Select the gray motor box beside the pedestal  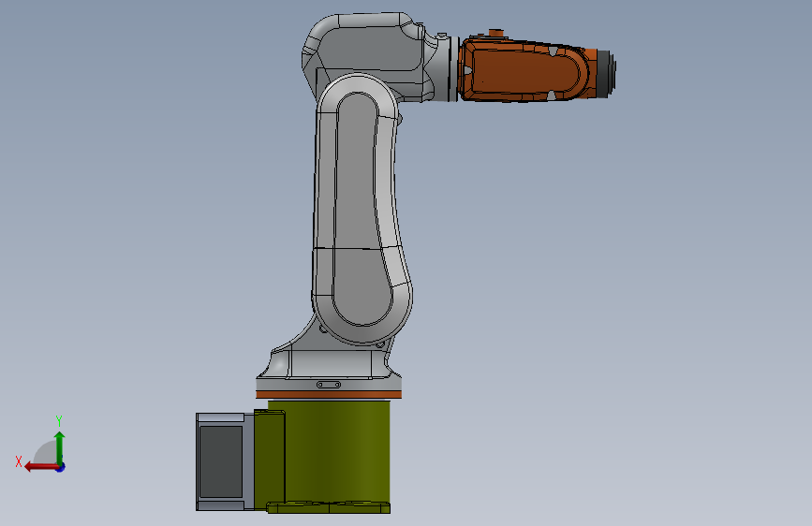224,461
